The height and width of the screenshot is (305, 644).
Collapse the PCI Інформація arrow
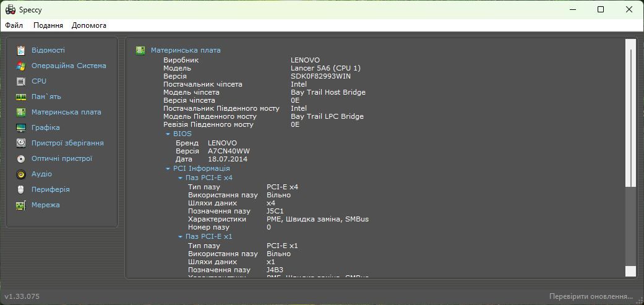pyautogui.click(x=168, y=169)
